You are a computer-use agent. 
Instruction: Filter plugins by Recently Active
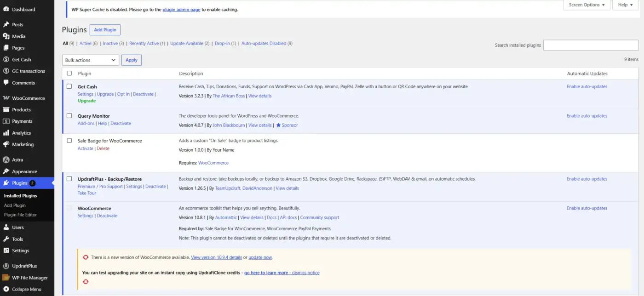pos(144,43)
